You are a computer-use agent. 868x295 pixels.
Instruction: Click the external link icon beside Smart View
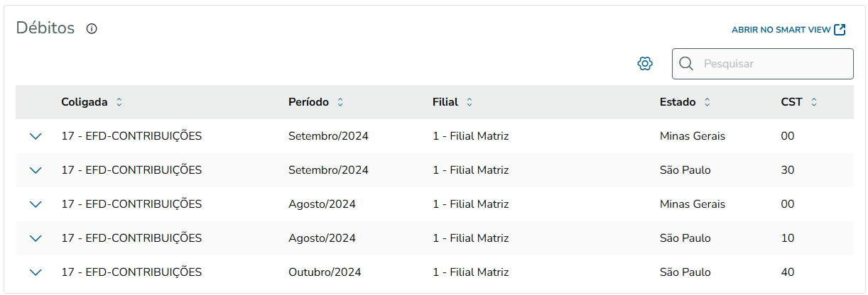(x=840, y=30)
